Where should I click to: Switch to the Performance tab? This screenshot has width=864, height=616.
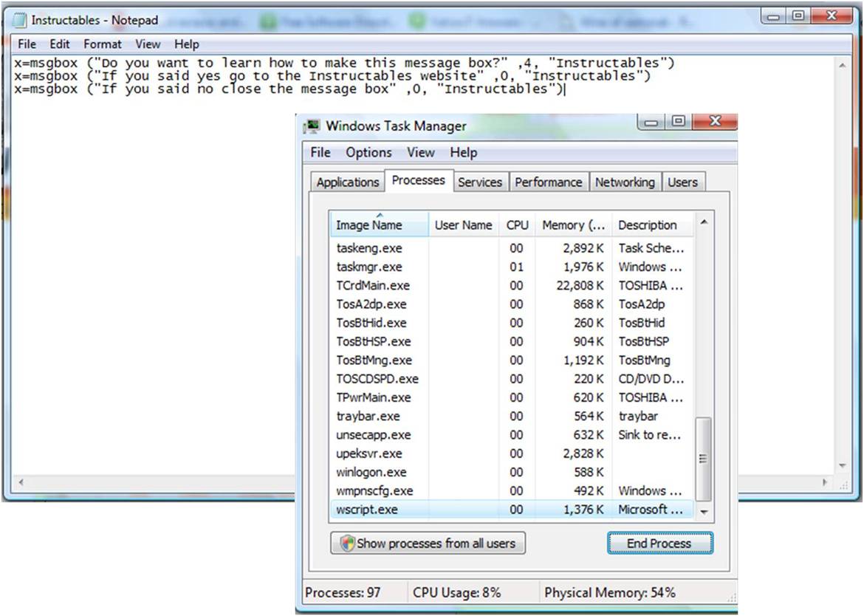coord(549,182)
